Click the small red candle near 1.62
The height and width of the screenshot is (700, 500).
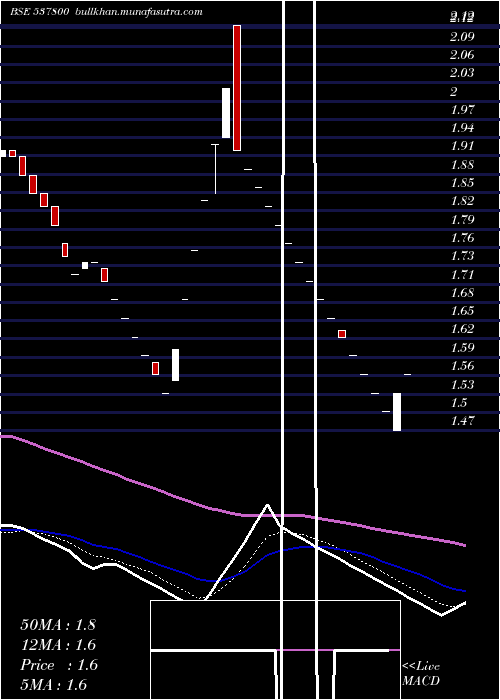pyautogui.click(x=342, y=334)
